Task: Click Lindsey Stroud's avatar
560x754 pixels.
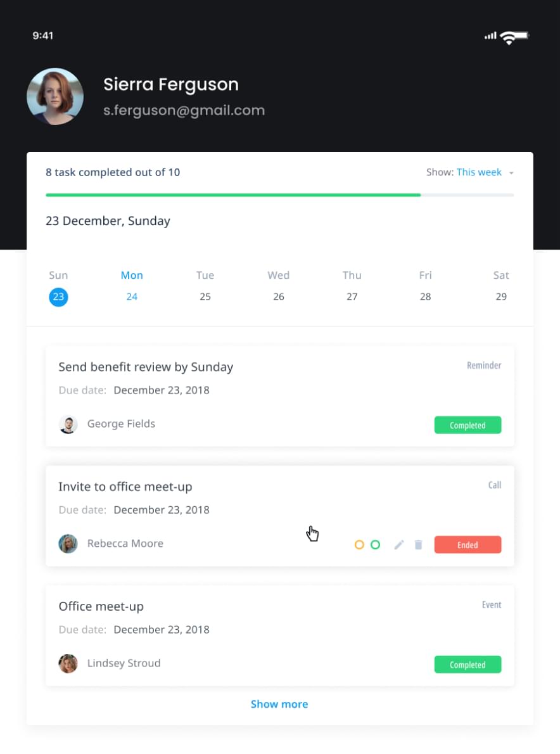Action: tap(68, 663)
